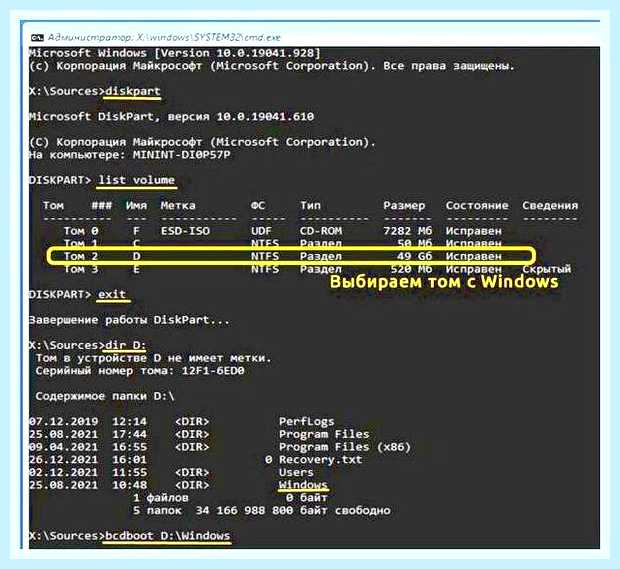Click the 'Имя' column header
This screenshot has width=620, height=569.
[x=136, y=206]
